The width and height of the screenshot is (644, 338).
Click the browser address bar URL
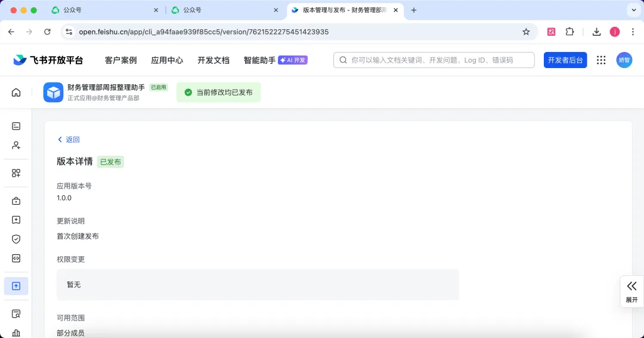tap(204, 32)
